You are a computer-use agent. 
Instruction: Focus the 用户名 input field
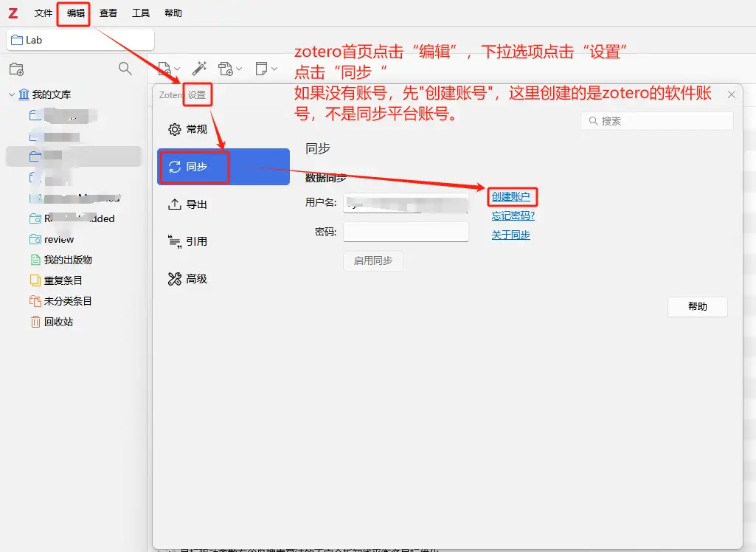[x=406, y=203]
